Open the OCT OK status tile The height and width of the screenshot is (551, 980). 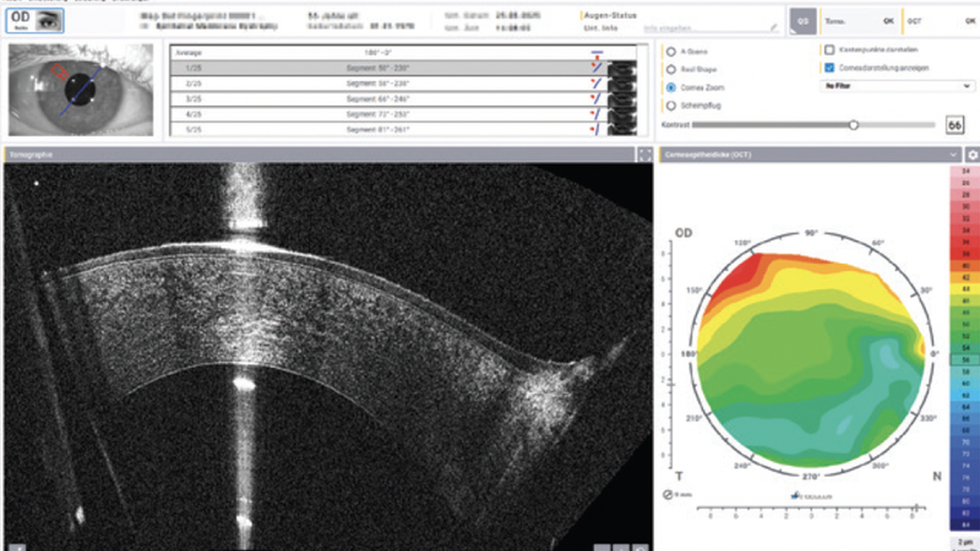[x=941, y=22]
